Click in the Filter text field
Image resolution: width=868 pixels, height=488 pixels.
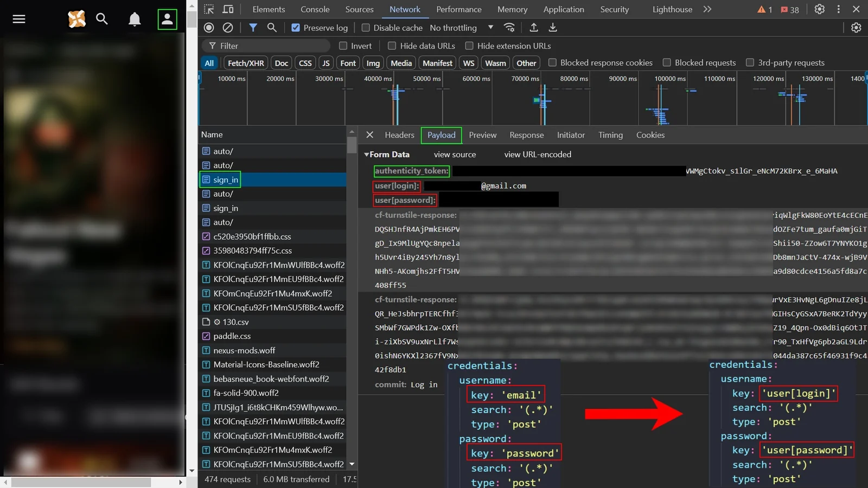(x=266, y=46)
